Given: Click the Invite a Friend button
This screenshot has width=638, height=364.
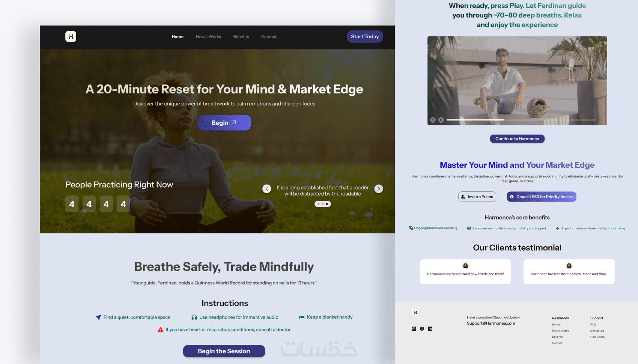Looking at the screenshot, I should pyautogui.click(x=477, y=197).
